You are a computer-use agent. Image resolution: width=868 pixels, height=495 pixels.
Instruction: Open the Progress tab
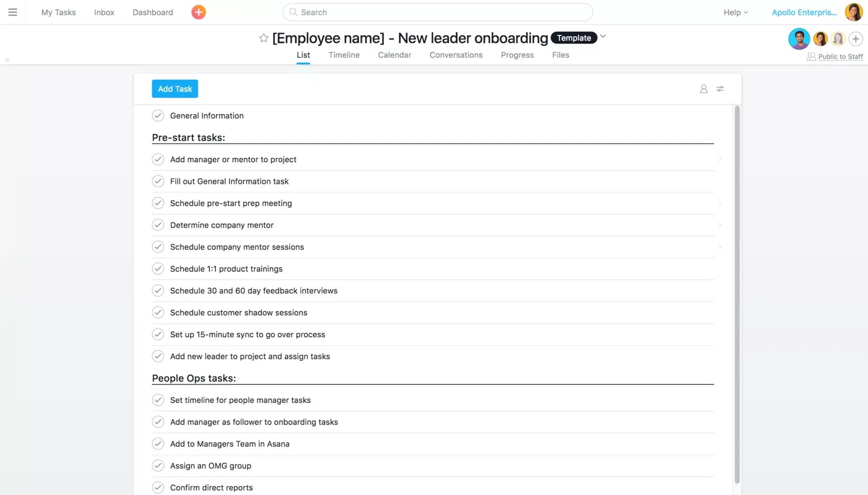[517, 55]
